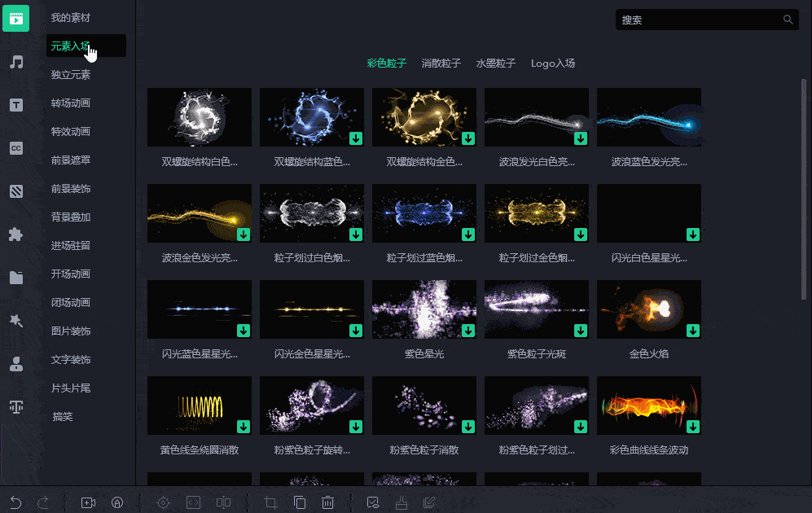This screenshot has height=513, width=812.
Task: Click the circled A icon in toolbar
Action: (117, 502)
